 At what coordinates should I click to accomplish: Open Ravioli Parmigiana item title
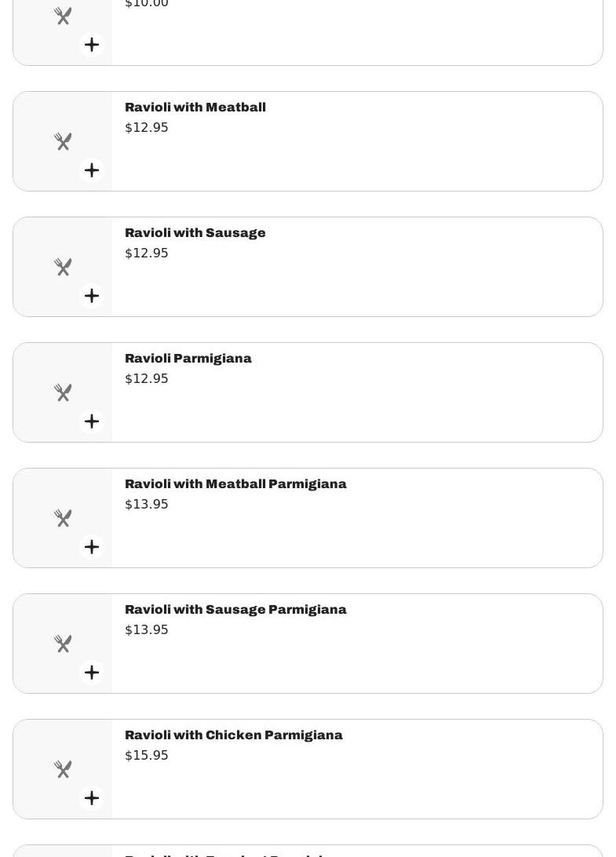point(188,359)
